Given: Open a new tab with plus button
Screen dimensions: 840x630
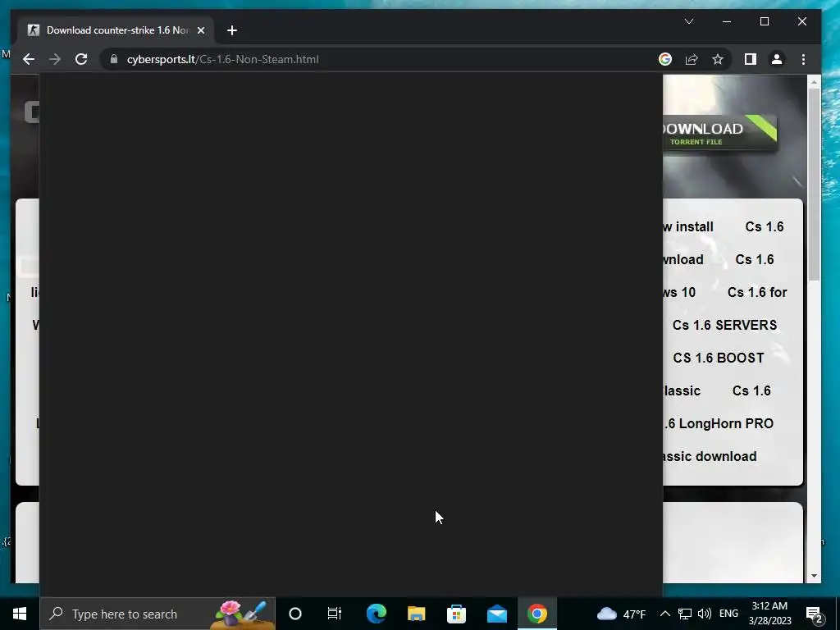Looking at the screenshot, I should coord(232,30).
